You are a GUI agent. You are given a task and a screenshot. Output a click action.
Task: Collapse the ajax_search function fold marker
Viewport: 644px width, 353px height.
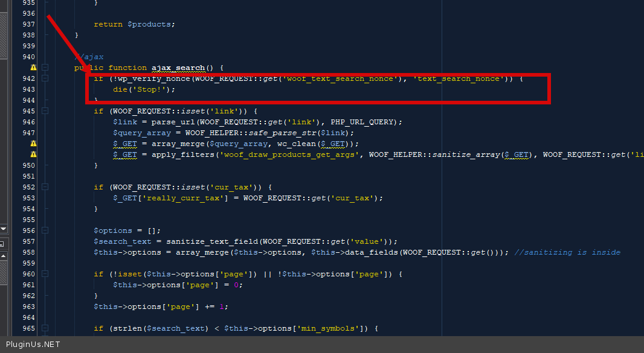(x=45, y=68)
